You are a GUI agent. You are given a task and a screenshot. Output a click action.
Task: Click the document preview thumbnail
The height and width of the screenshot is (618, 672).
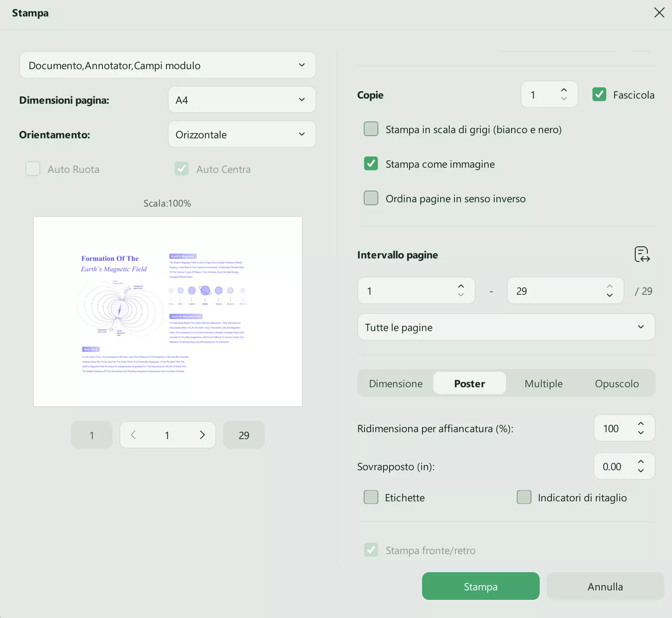[168, 312]
